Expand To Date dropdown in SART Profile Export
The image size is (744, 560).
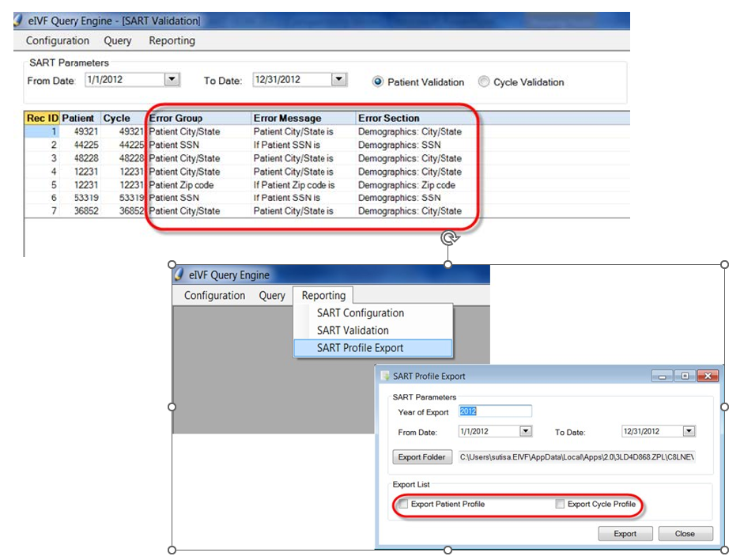pos(689,431)
